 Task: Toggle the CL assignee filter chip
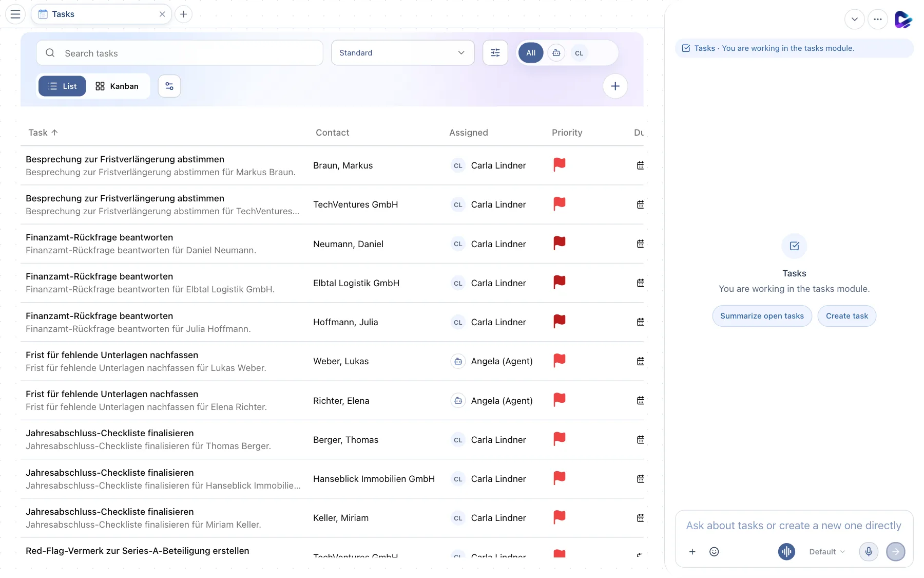[579, 53]
